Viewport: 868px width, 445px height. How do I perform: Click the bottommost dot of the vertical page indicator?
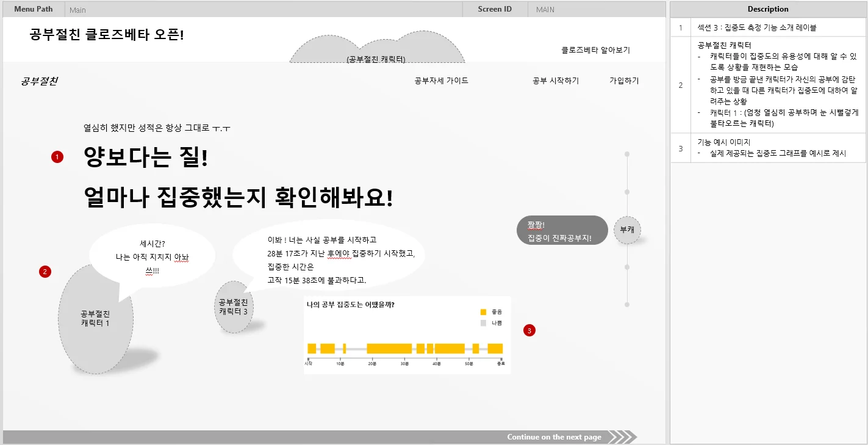coord(627,304)
